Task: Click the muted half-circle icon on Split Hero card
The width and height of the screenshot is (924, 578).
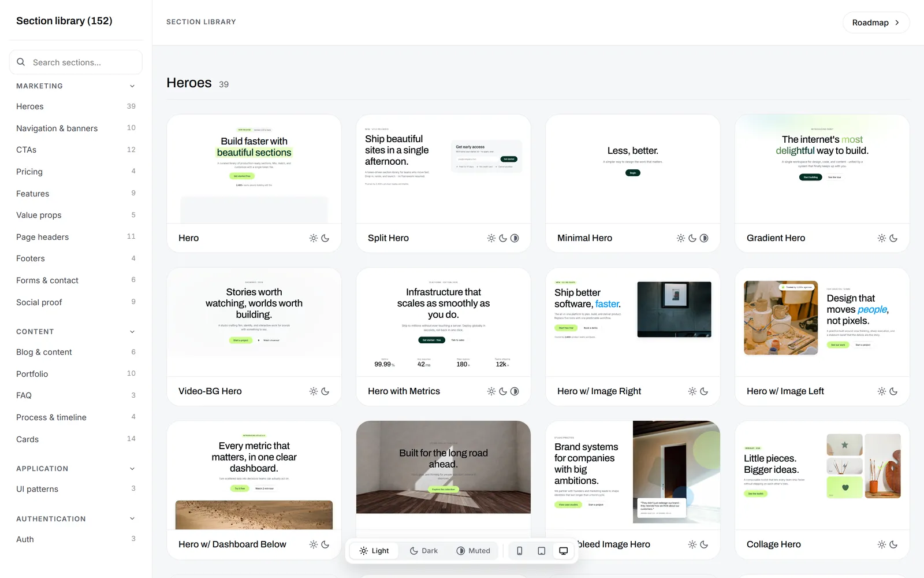Action: 515,238
